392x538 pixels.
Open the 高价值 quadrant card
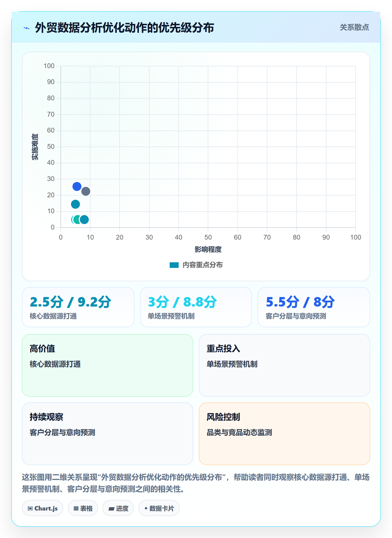coord(108,365)
